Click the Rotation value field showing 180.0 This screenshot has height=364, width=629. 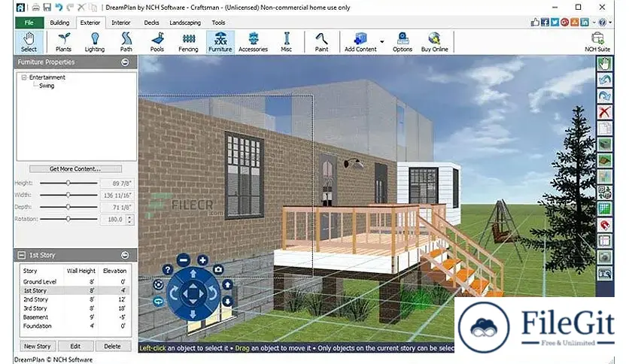click(114, 220)
